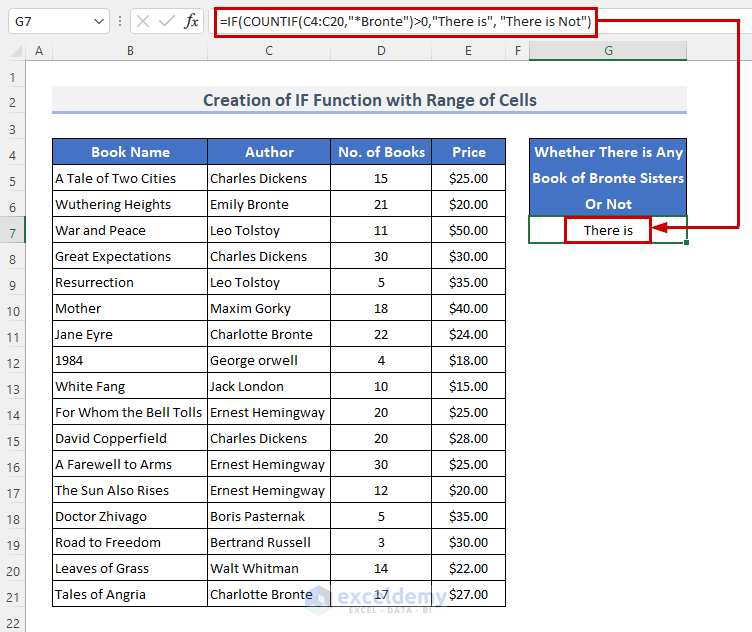
Task: Select column A header
Action: pyautogui.click(x=39, y=51)
